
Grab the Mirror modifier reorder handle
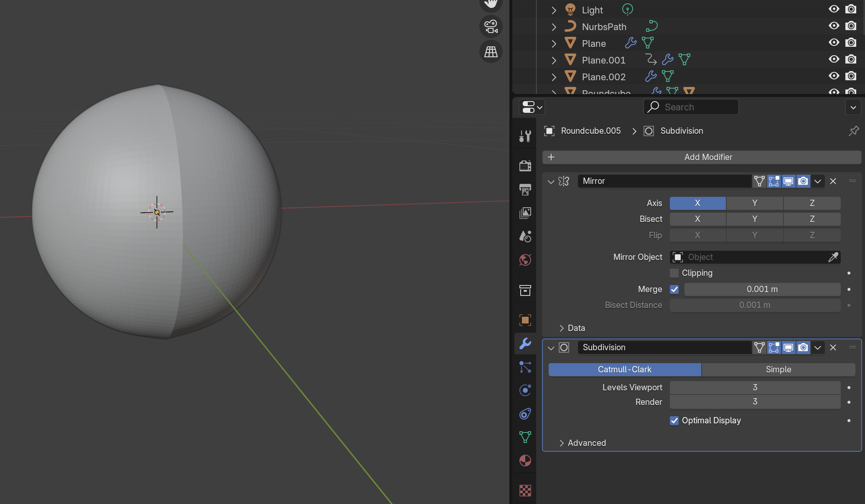pyautogui.click(x=852, y=181)
